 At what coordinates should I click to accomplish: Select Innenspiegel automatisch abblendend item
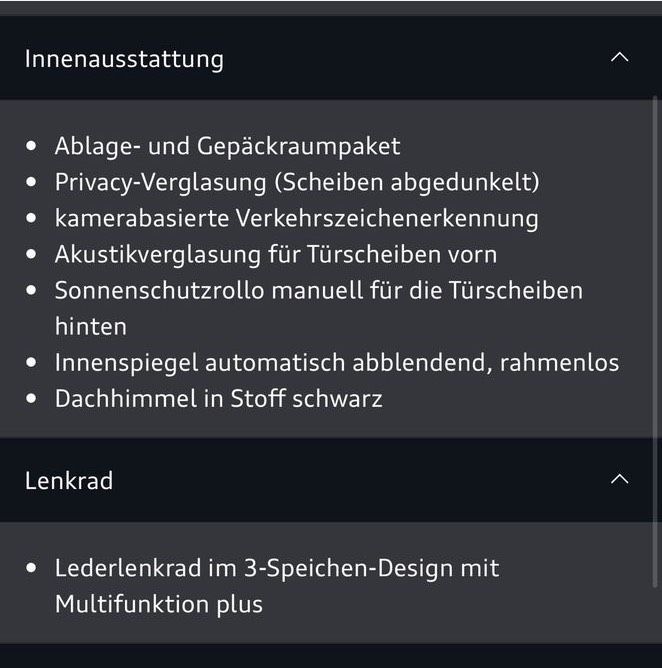[337, 362]
